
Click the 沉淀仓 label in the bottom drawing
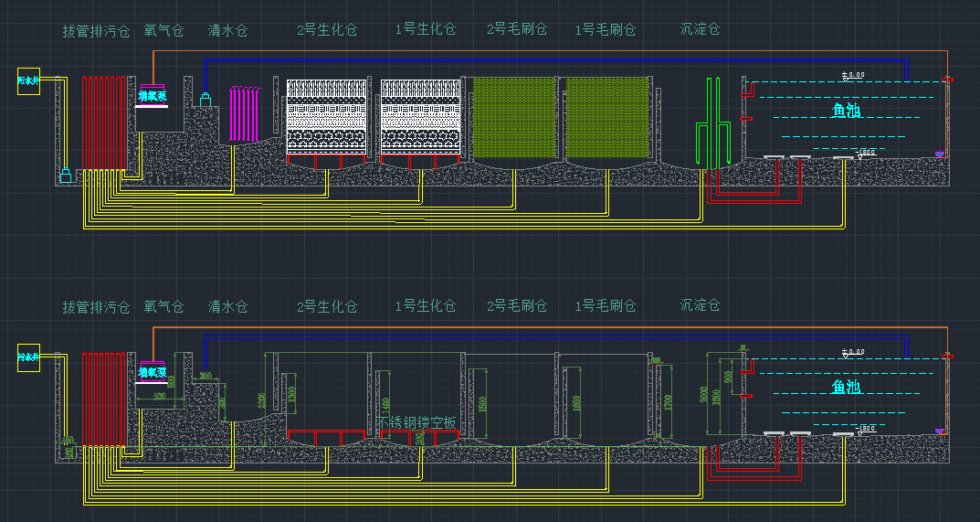tap(701, 304)
